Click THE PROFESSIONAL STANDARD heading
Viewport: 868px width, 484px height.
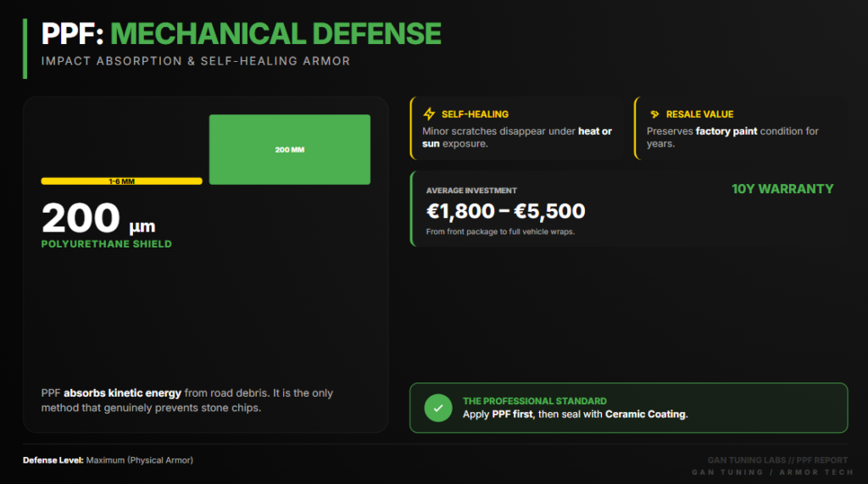point(534,401)
